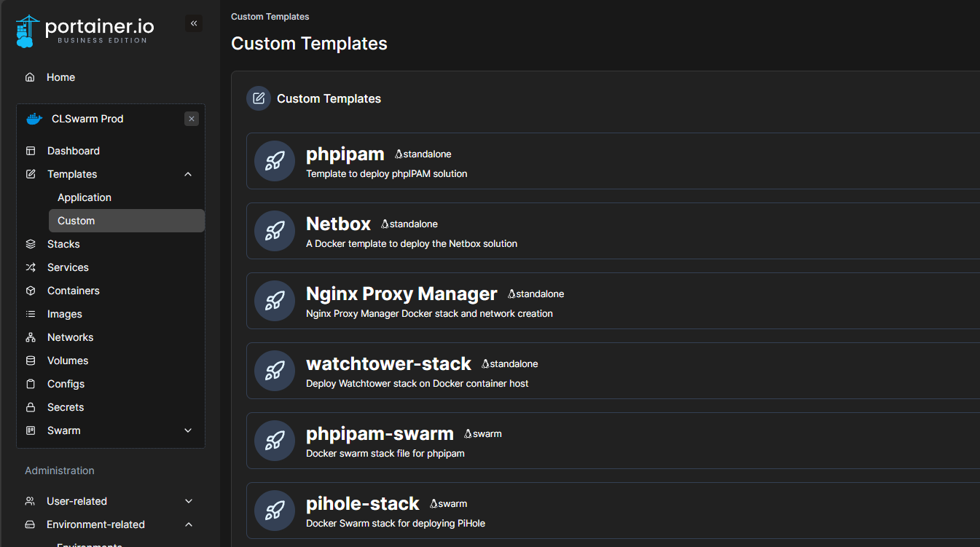The image size is (980, 547).
Task: Go to Home in the sidebar
Action: tap(60, 76)
